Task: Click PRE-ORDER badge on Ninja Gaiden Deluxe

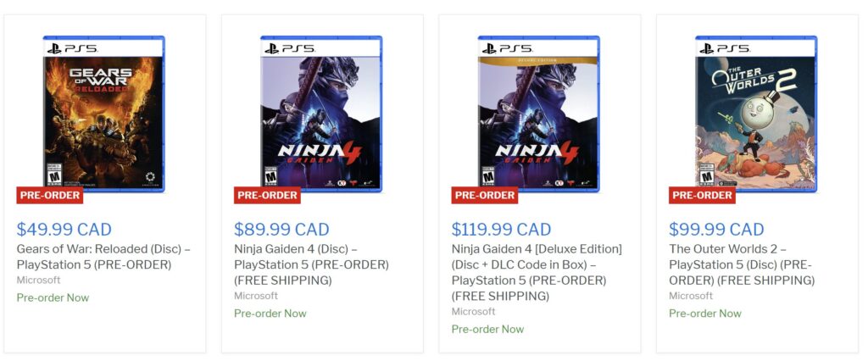Action: click(485, 195)
